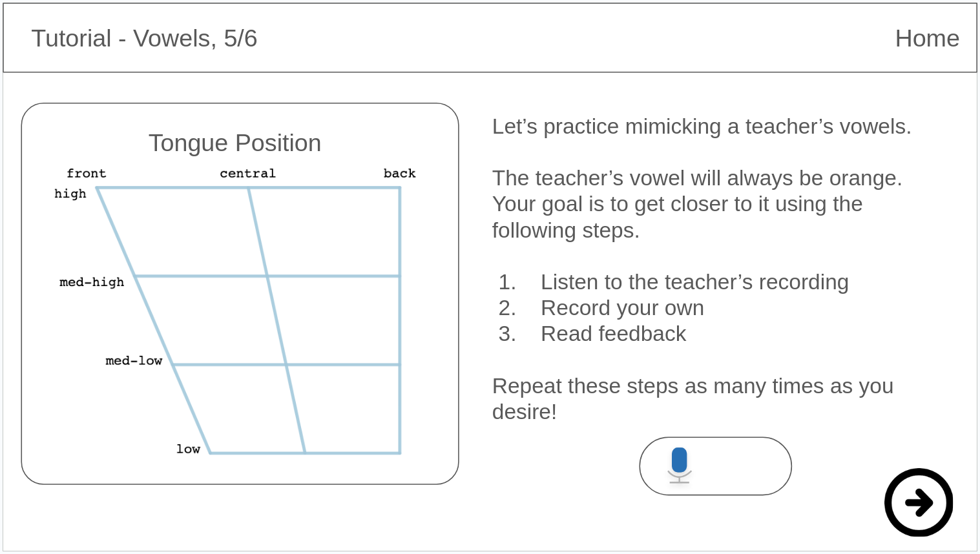Select the 'front' label on the chart
The image size is (980, 554).
pyautogui.click(x=86, y=173)
